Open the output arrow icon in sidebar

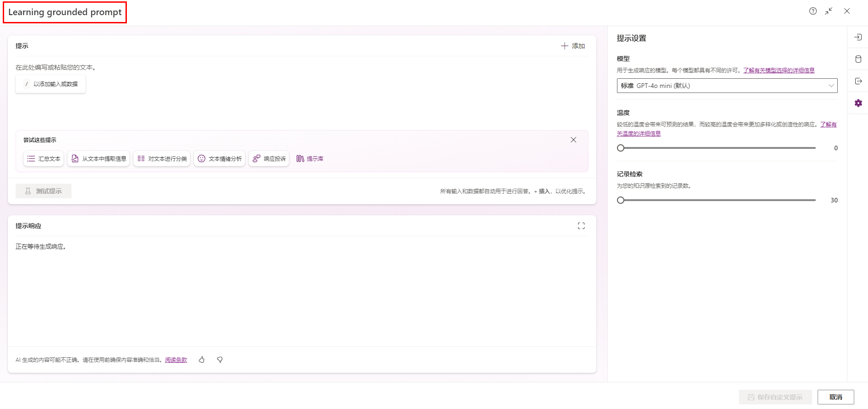(858, 81)
